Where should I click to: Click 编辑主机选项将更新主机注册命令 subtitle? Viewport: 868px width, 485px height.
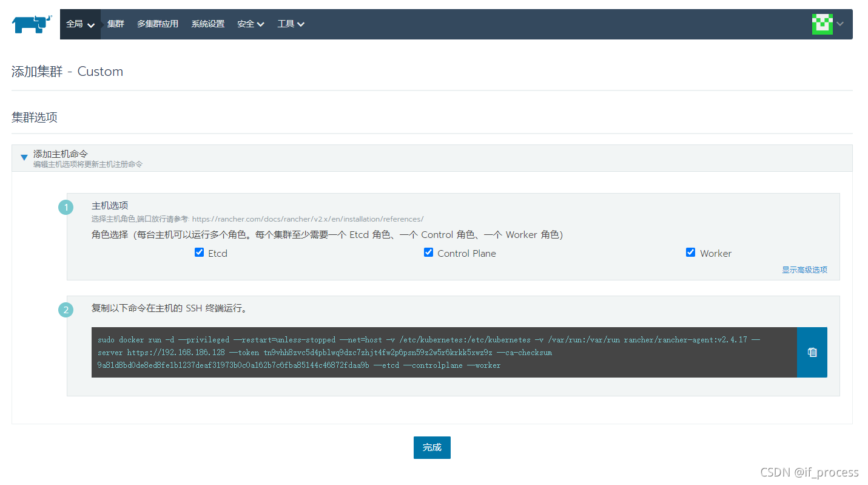[88, 164]
